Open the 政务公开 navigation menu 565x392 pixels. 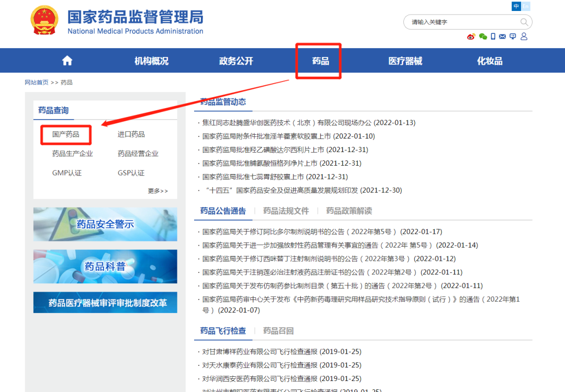tap(236, 61)
